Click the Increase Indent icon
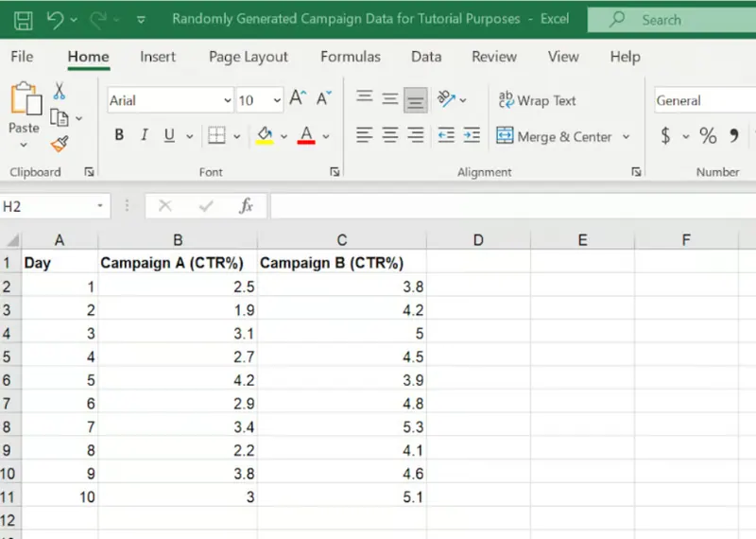The height and width of the screenshot is (539, 756). coord(472,136)
